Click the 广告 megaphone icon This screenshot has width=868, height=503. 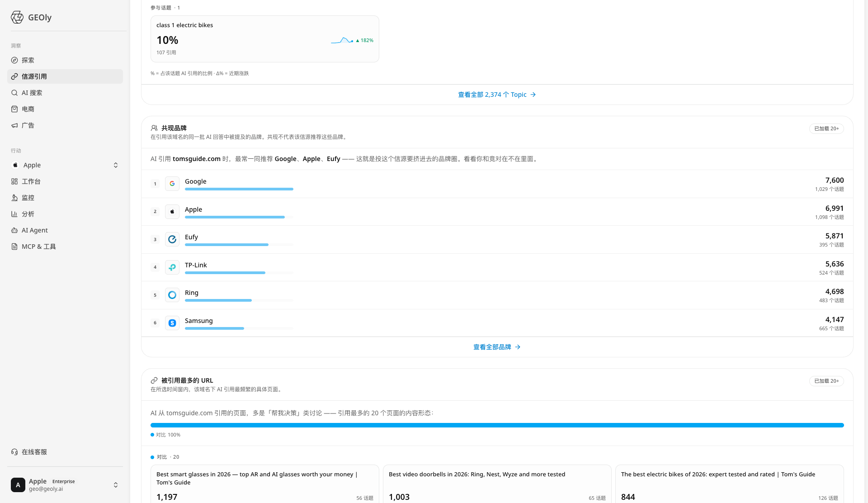tap(14, 125)
